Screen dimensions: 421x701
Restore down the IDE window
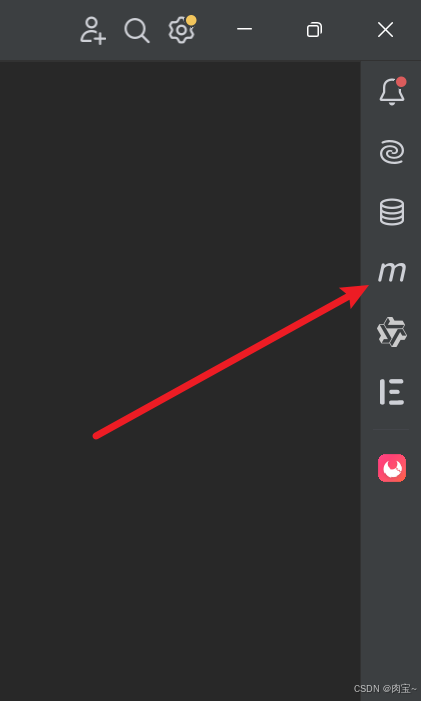point(314,30)
